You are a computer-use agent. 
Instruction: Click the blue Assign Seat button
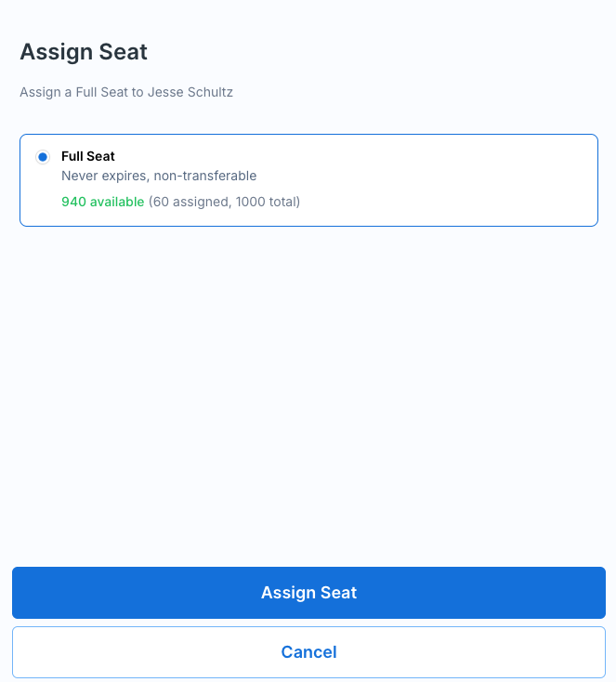pos(308,593)
